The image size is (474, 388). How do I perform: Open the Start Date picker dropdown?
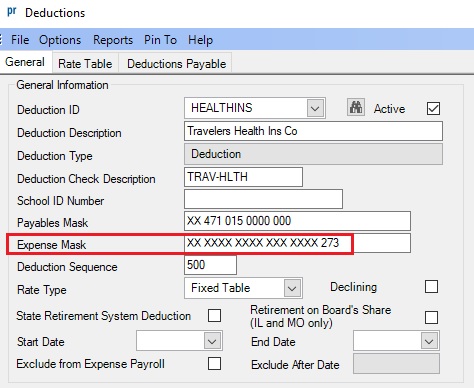click(212, 341)
